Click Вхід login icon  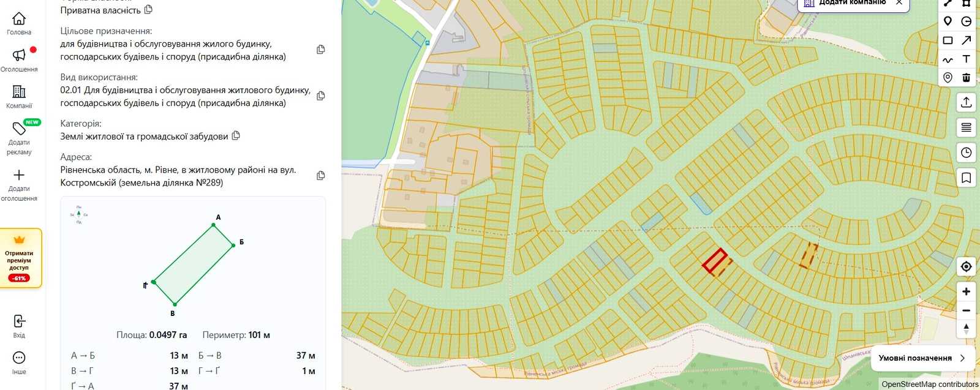19,326
